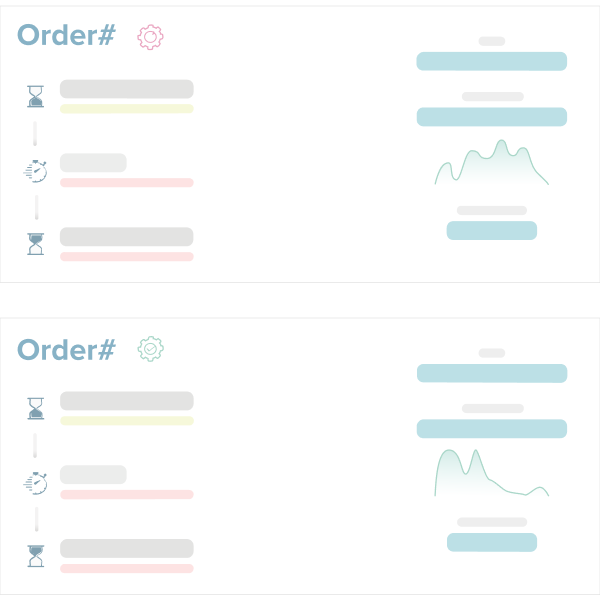The image size is (600, 600).
Task: Click the gray placeholder beside top hourglass, top card
Action: point(126,89)
